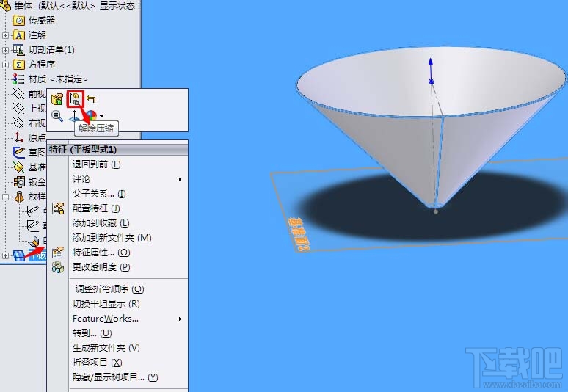Click the material color dots icon

point(18,79)
